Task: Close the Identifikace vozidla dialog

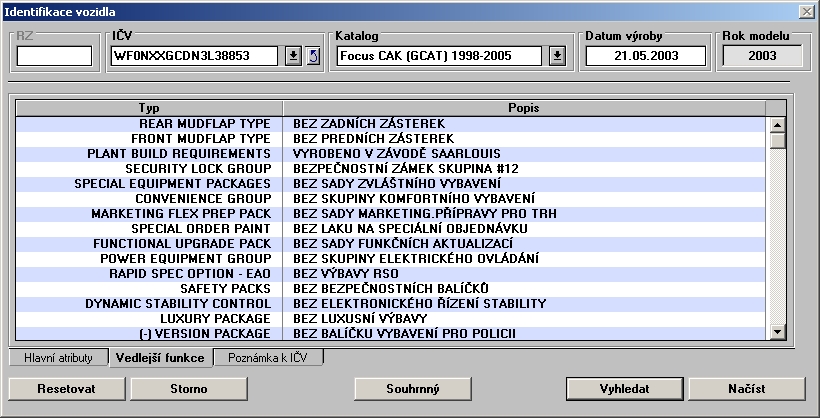Action: point(806,10)
